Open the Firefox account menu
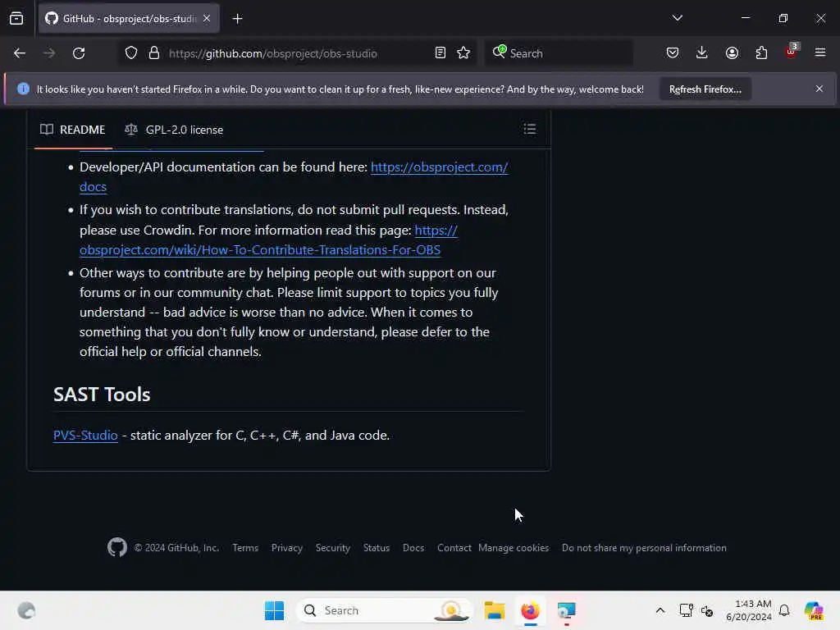Viewport: 840px width, 630px height. tap(732, 53)
